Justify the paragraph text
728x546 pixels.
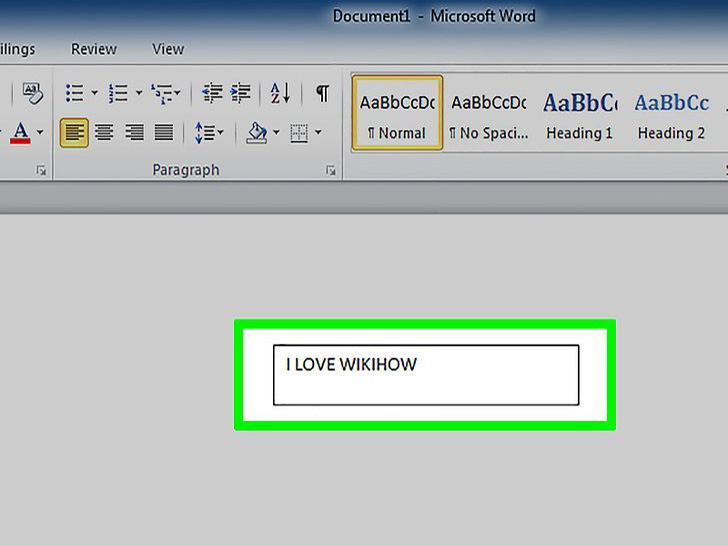(164, 133)
